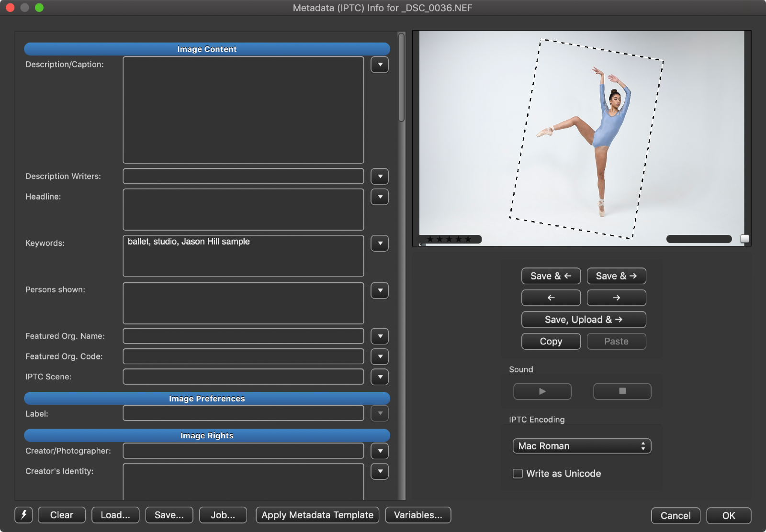Click into the Keywords field
This screenshot has height=532, width=766.
[243, 256]
